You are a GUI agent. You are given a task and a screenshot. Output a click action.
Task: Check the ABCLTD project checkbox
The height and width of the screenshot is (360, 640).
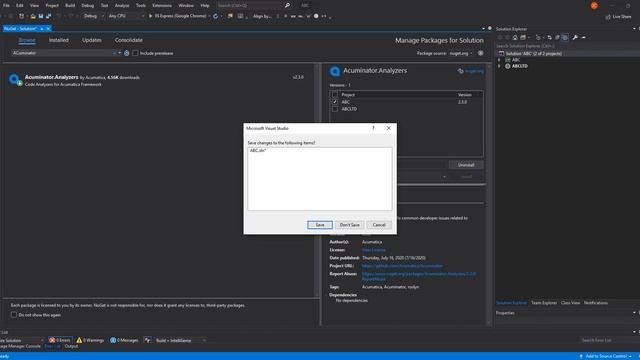[x=335, y=109]
